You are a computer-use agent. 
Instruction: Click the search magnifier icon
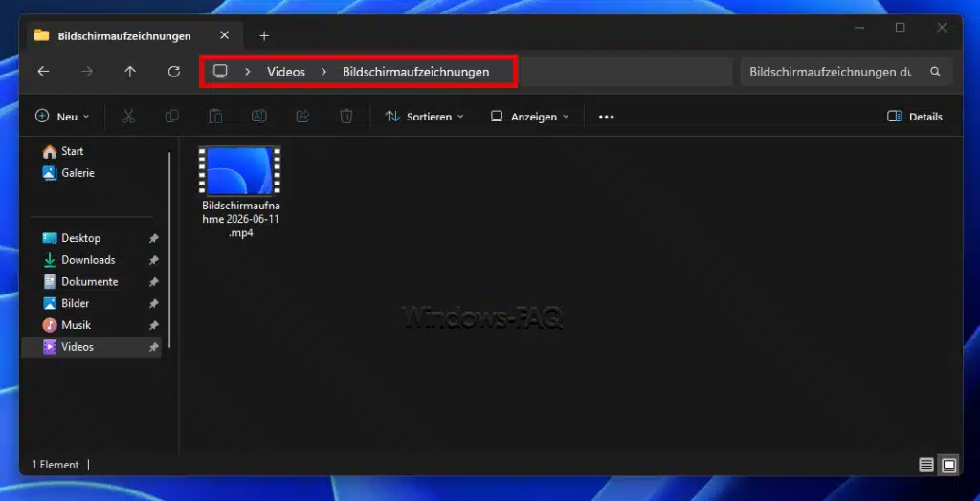pyautogui.click(x=935, y=72)
